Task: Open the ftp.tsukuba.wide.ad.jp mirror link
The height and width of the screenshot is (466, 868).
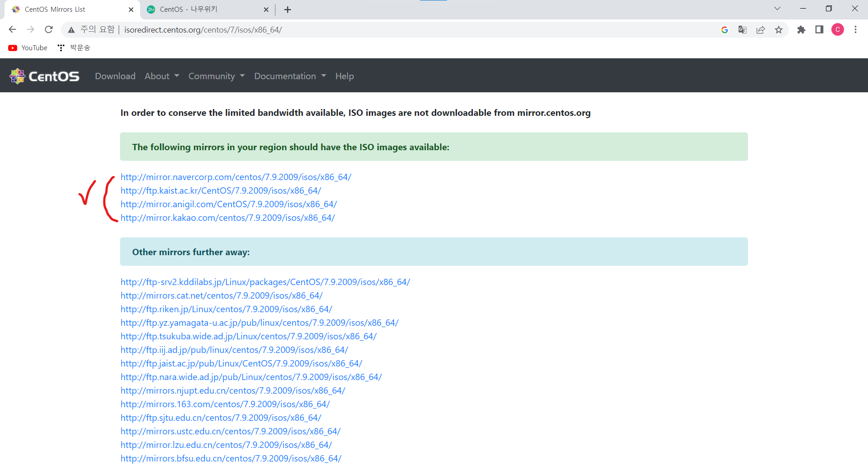Action: (x=249, y=336)
